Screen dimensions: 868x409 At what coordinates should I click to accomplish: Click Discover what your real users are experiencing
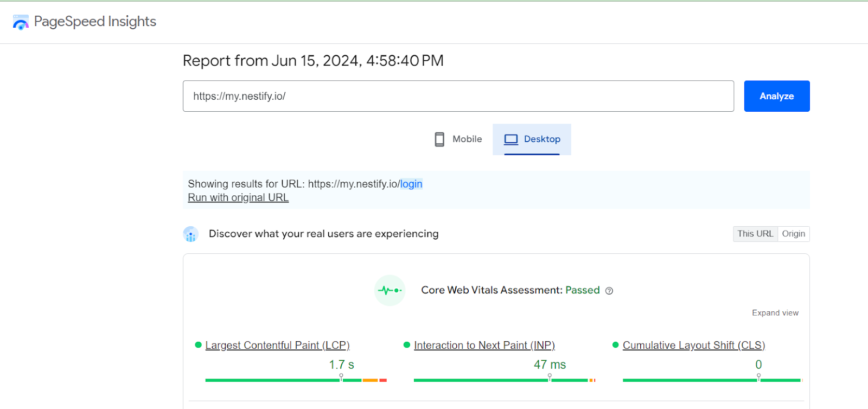click(323, 234)
